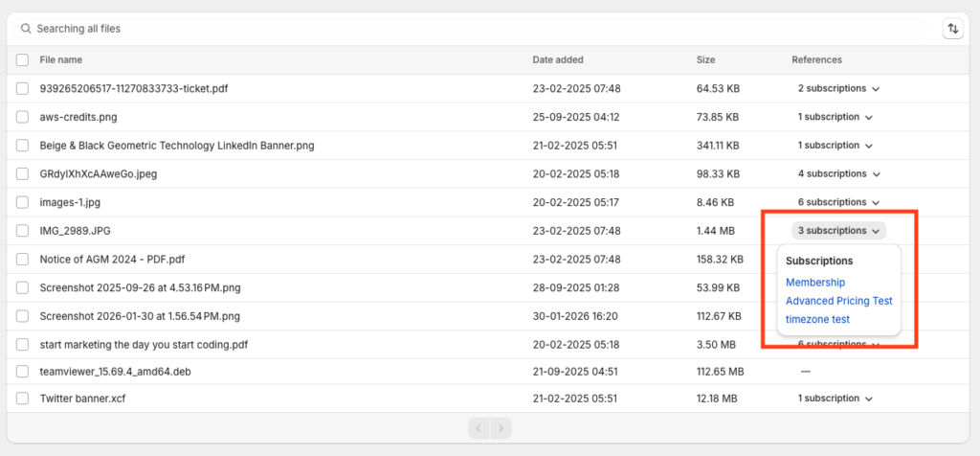Check the box for IMG_2989.JPG
This screenshot has width=980, height=456.
click(23, 231)
